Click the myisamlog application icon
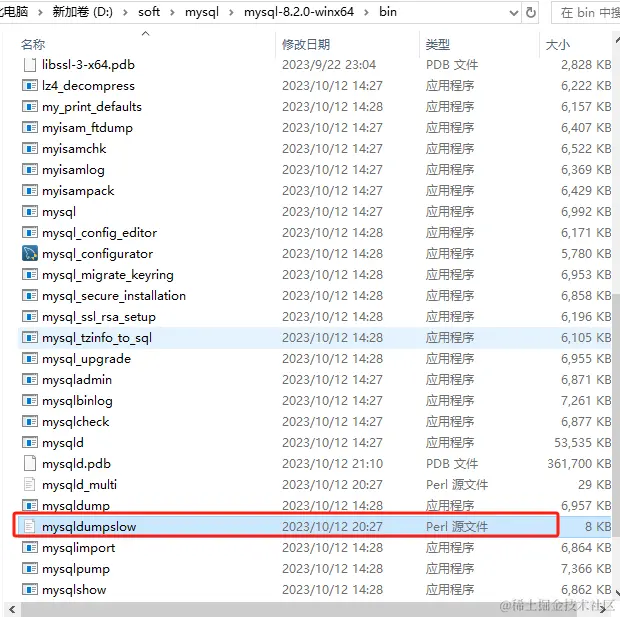The width and height of the screenshot is (620, 617). click(x=30, y=169)
